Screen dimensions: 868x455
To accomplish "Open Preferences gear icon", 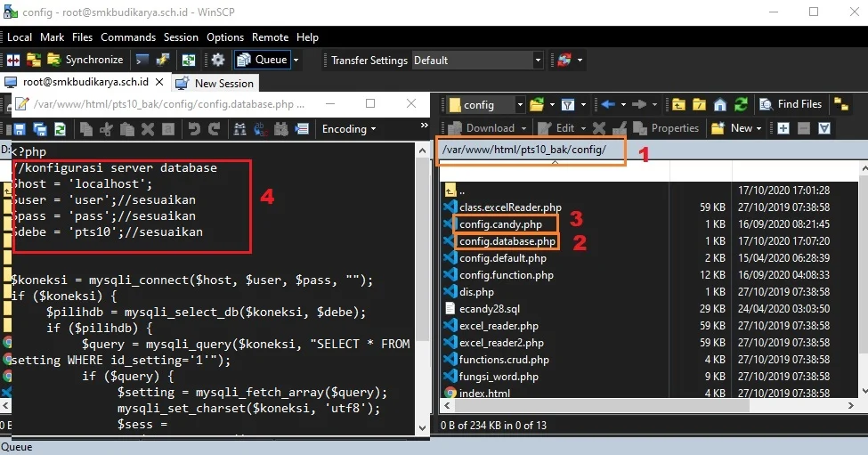I will 218,60.
